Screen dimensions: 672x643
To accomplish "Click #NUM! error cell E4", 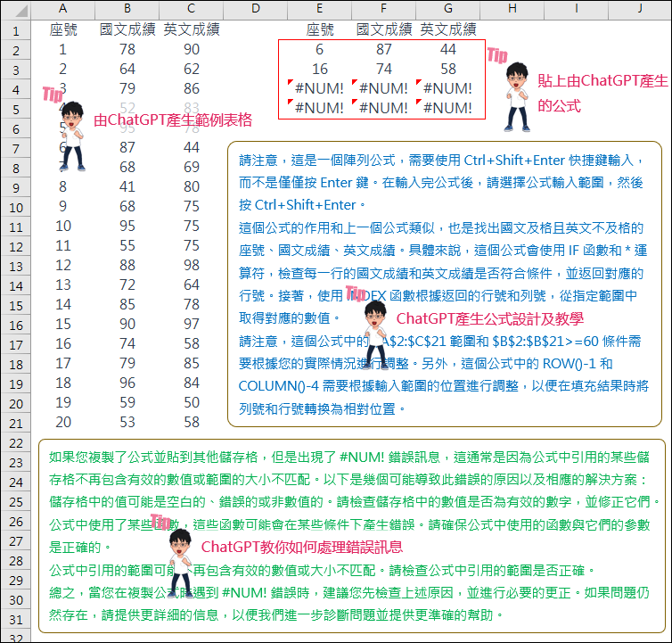I will coord(320,88).
